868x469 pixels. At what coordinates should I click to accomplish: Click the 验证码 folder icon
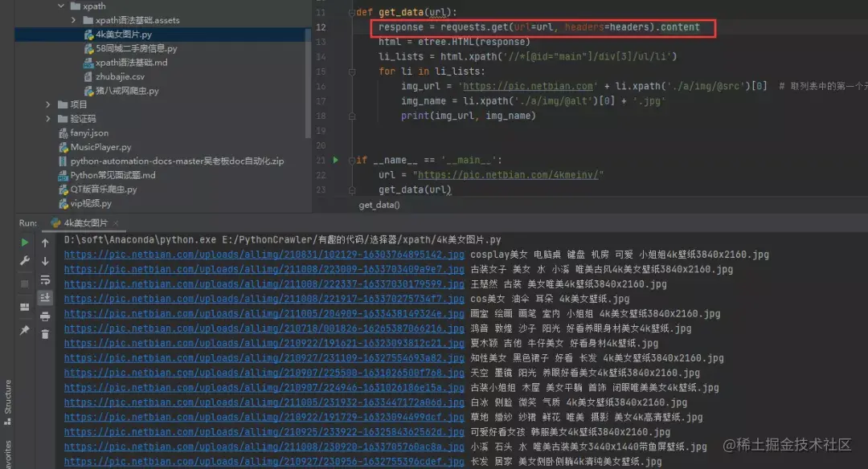[x=63, y=118]
